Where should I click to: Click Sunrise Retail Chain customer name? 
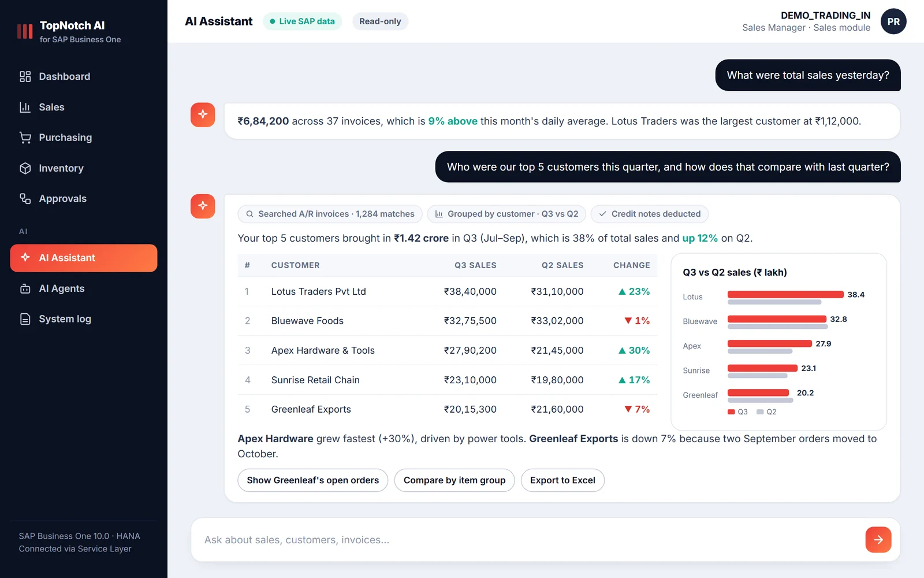315,380
